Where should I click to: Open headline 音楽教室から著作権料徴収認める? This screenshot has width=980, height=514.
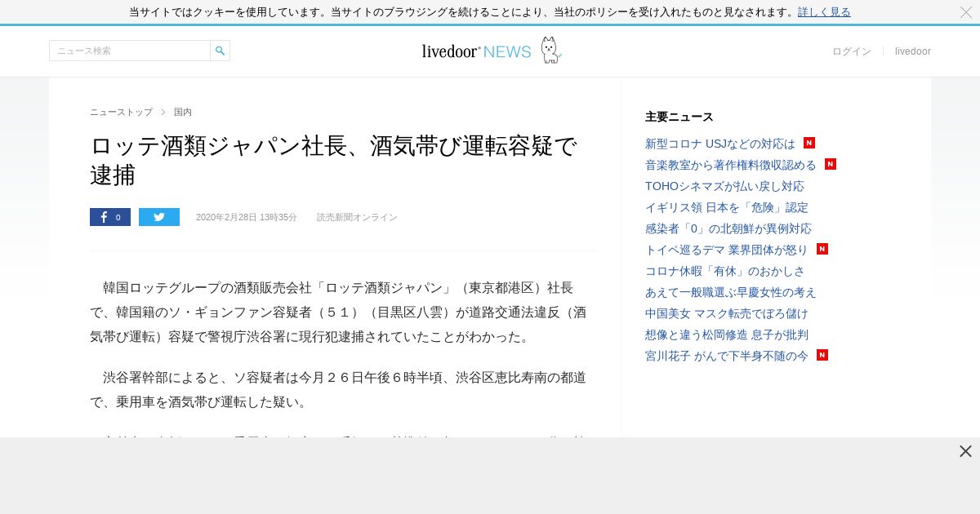[731, 165]
